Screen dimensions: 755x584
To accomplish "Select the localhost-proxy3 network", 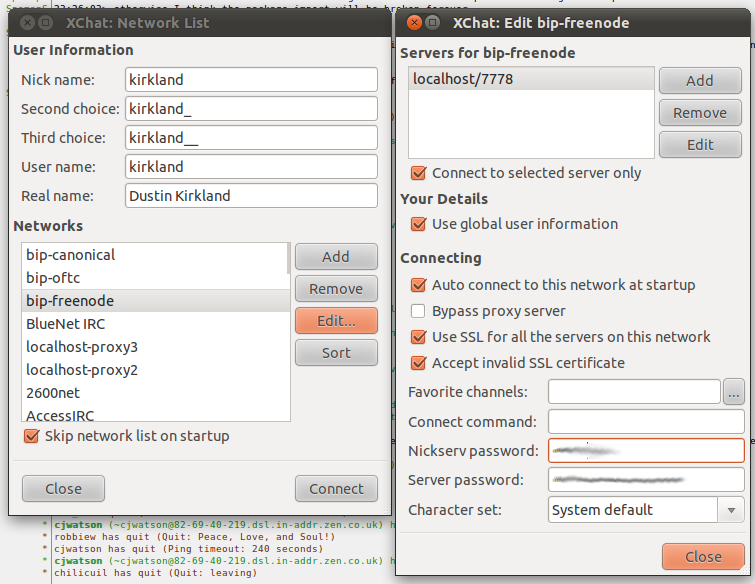I will [x=155, y=347].
